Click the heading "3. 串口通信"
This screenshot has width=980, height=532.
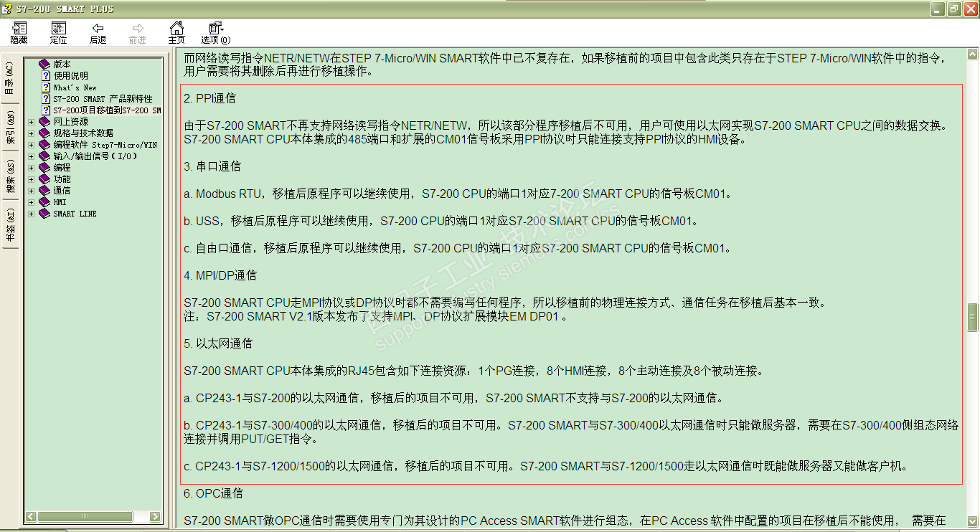coord(212,166)
